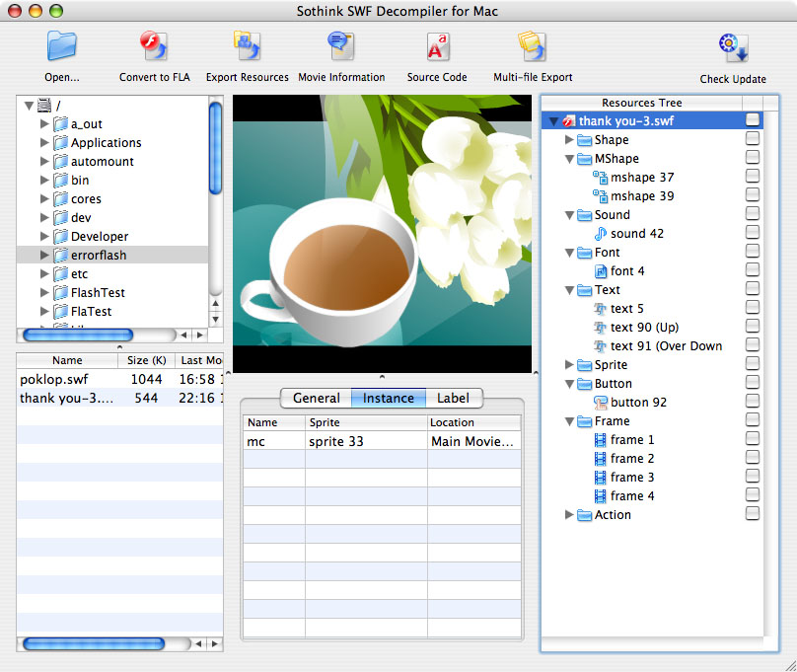Select the frame 3 filmstrip icon
This screenshot has width=797, height=672.
coord(601,478)
